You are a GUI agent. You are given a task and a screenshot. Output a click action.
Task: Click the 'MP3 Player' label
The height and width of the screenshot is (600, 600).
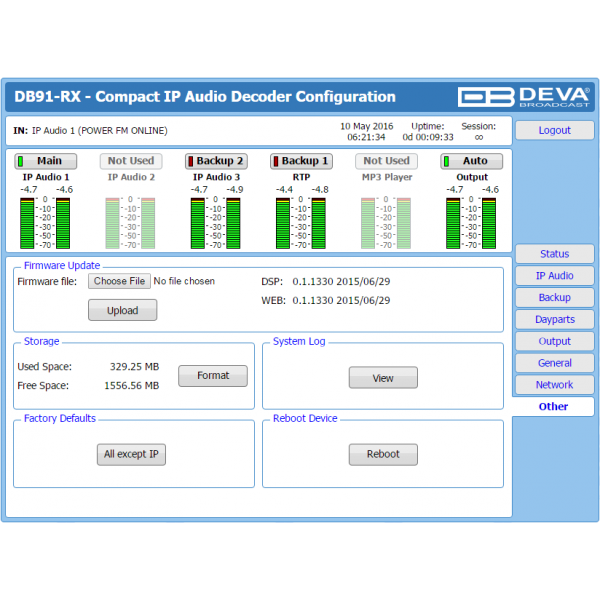pos(387,177)
